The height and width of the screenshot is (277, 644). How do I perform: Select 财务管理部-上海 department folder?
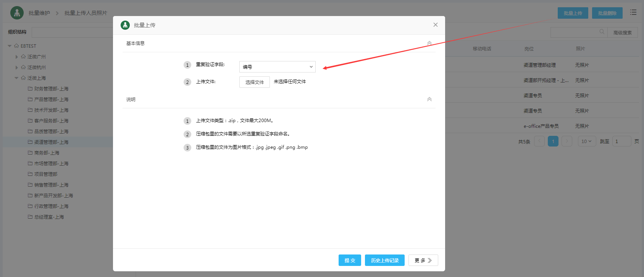[51, 89]
